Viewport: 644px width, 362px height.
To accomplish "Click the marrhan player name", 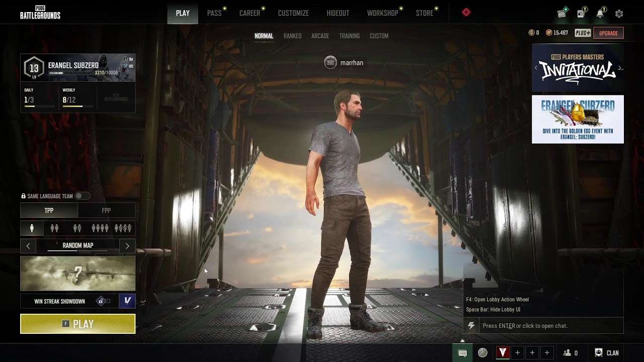I will pyautogui.click(x=352, y=63).
